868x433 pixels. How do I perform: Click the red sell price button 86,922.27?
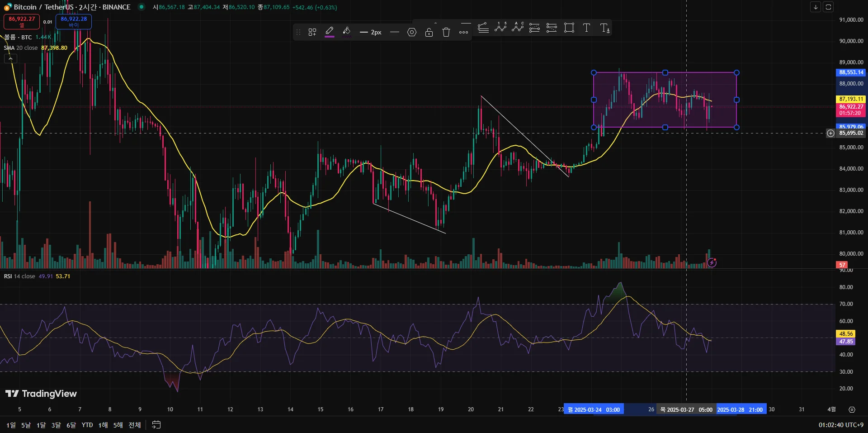coord(22,21)
